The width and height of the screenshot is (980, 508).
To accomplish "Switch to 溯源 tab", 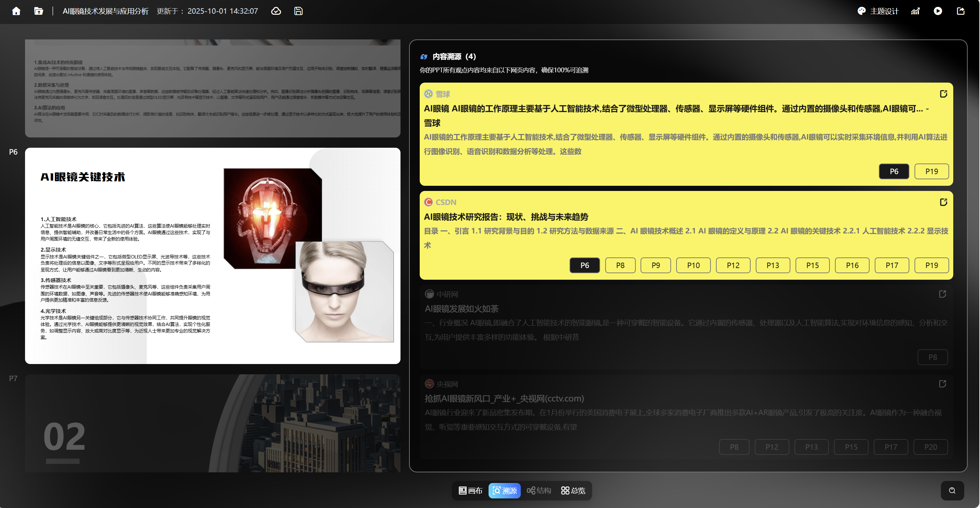I will coord(504,491).
